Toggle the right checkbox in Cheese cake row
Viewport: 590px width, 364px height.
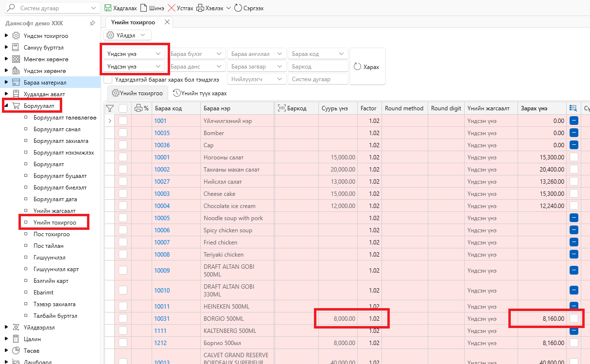[x=573, y=193]
